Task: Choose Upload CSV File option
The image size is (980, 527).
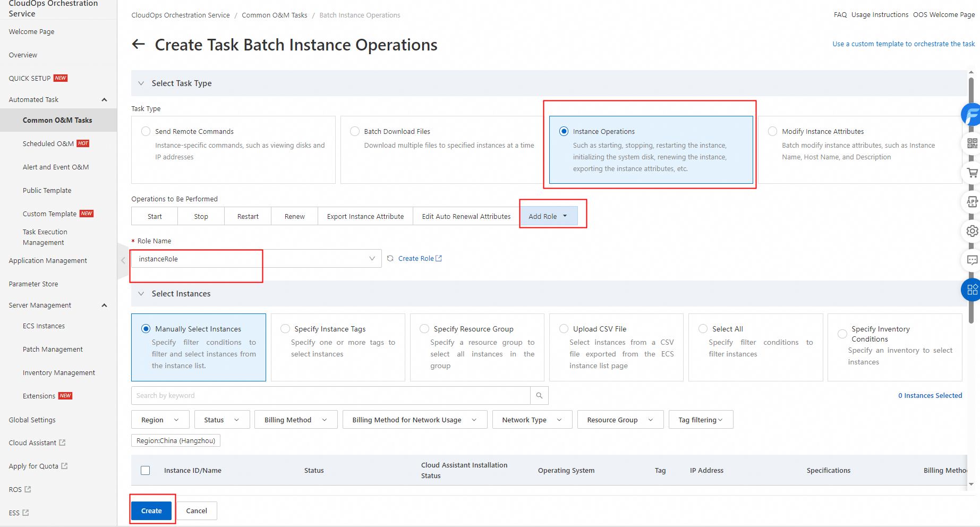Action: (x=616, y=347)
